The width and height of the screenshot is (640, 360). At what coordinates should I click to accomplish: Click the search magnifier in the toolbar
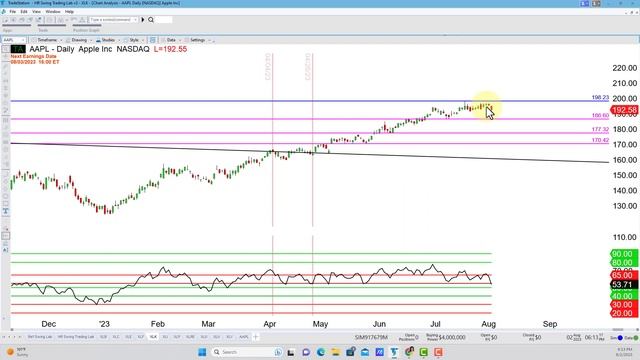(151, 20)
